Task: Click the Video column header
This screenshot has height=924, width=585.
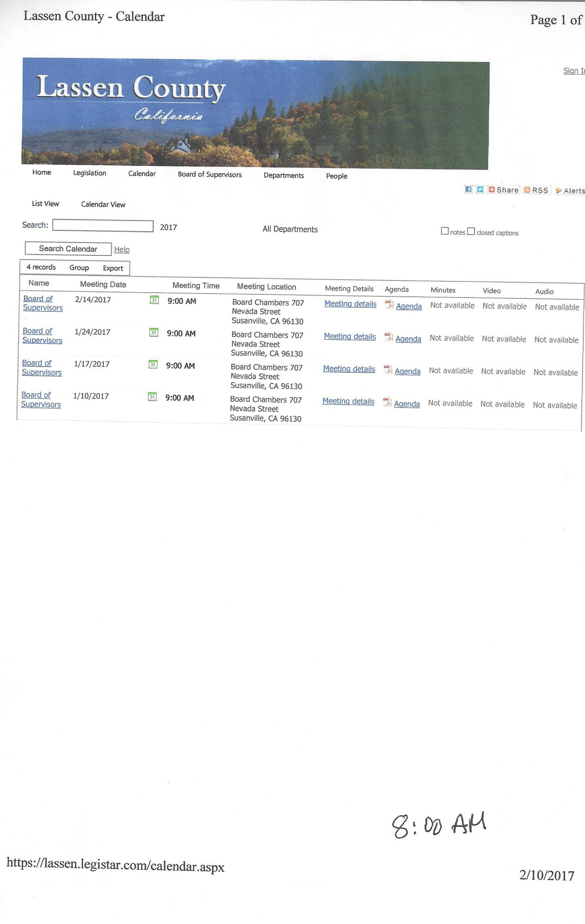Action: coord(492,291)
